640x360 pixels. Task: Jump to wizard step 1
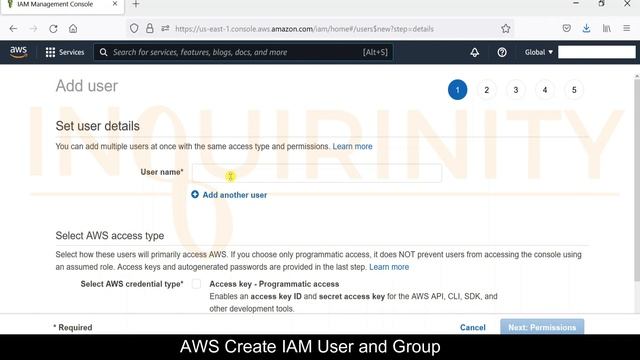click(x=458, y=90)
